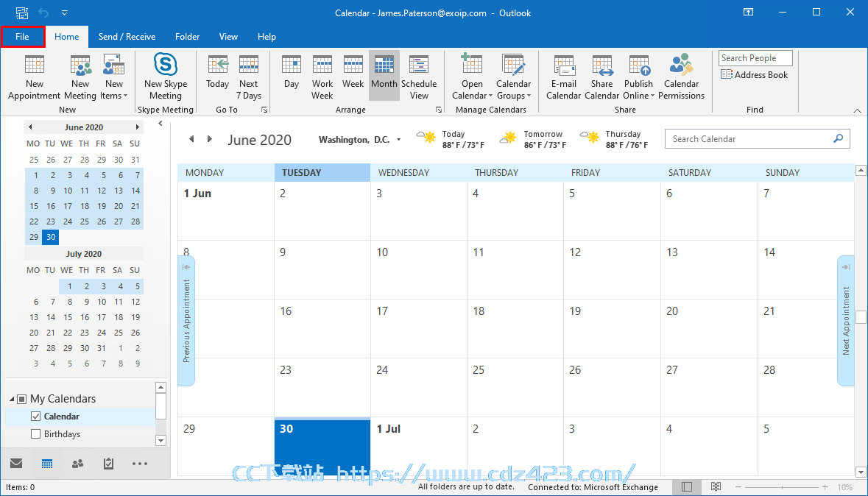Select the 30 June day cell
Screen dimensions: 868x496
click(x=322, y=446)
